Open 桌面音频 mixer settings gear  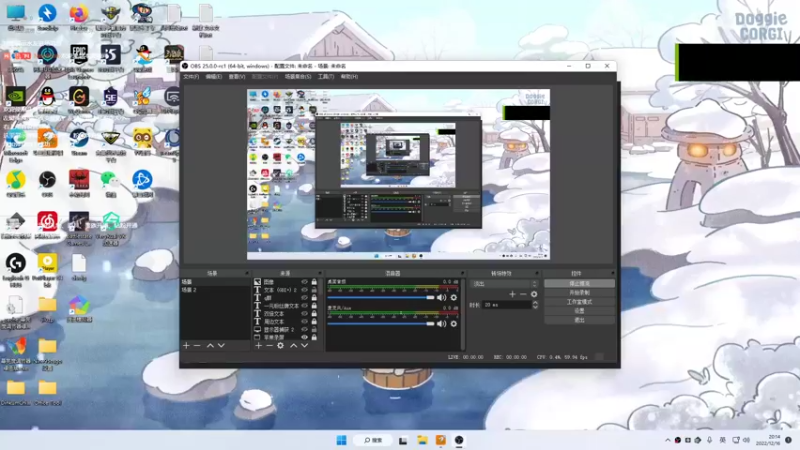(454, 297)
